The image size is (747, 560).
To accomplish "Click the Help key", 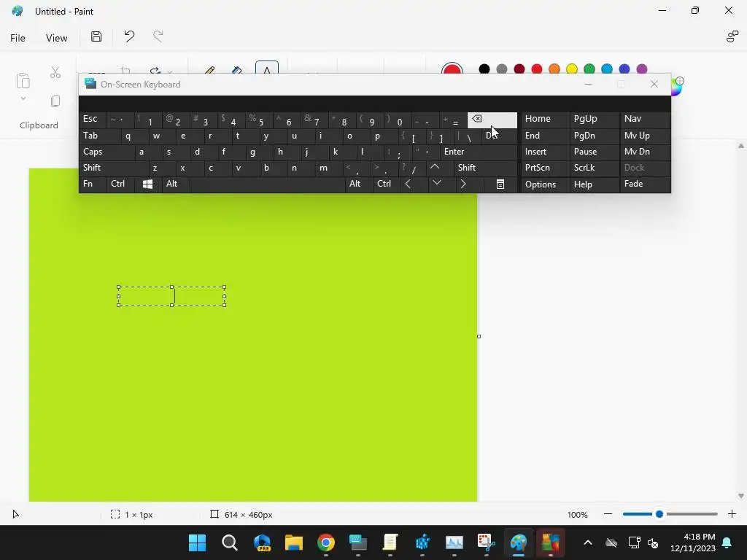I will click(595, 184).
